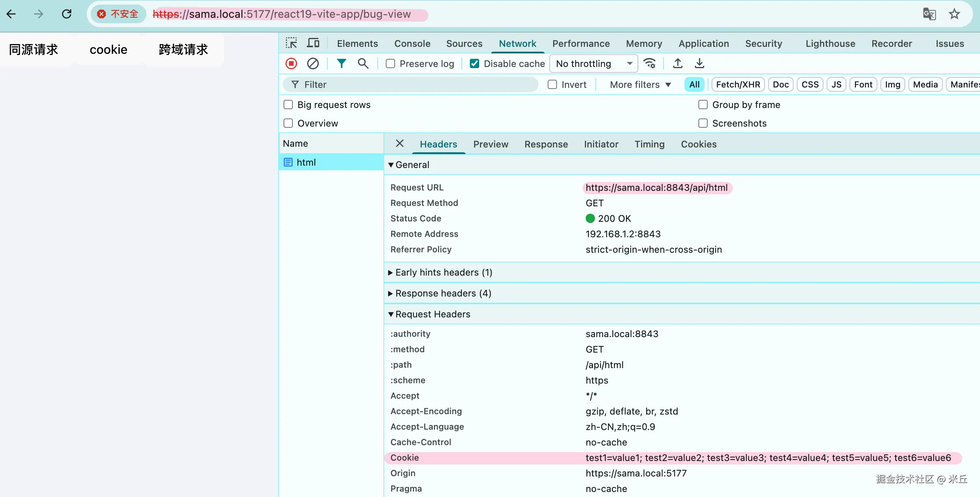
Task: Switch to the Response detail tab
Action: [x=546, y=144]
